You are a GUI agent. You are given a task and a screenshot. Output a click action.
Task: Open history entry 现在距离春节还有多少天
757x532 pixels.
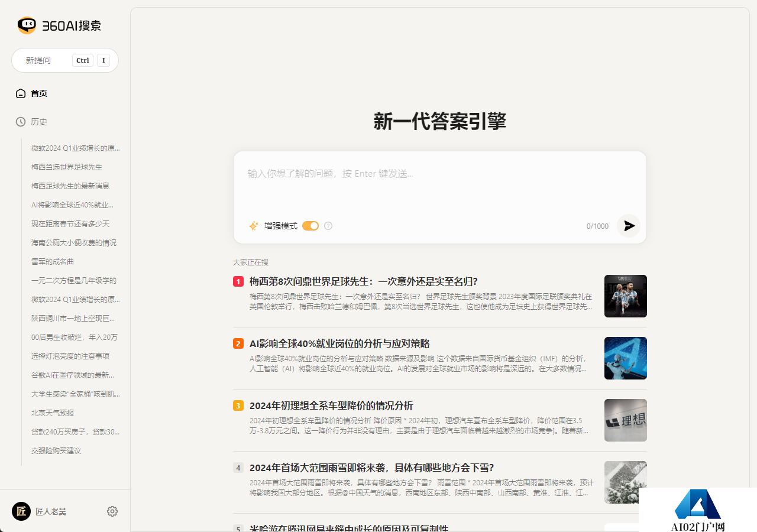(x=70, y=223)
